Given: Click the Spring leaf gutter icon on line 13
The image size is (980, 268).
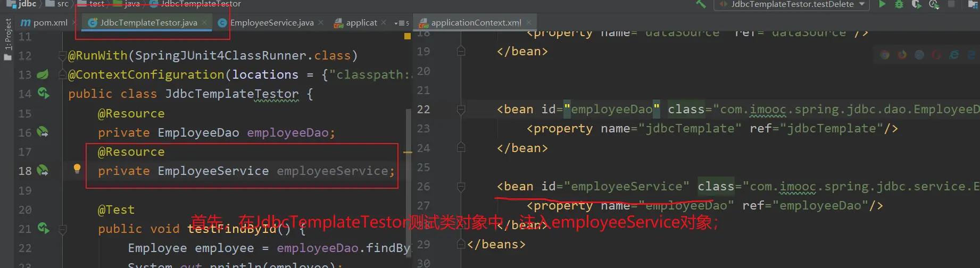Looking at the screenshot, I should pyautogui.click(x=43, y=74).
